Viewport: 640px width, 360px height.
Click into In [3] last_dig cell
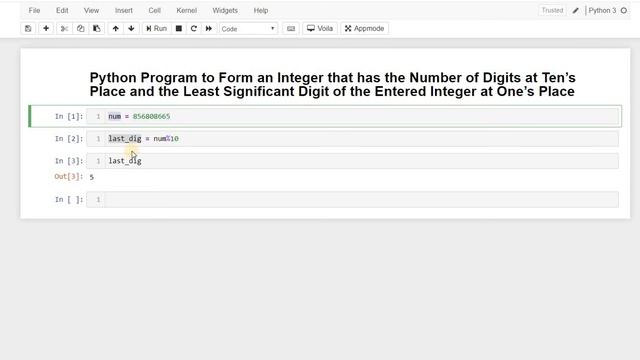click(352, 161)
